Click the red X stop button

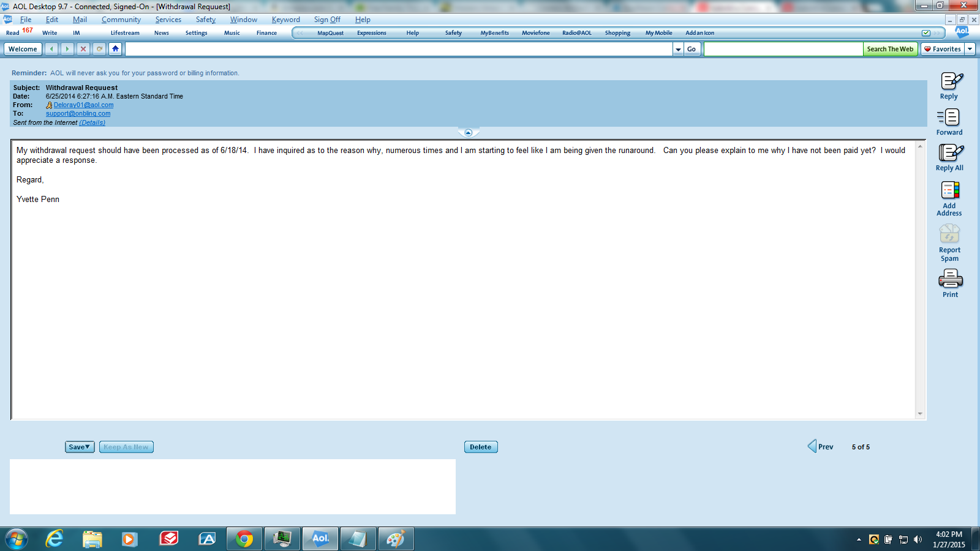(x=83, y=49)
